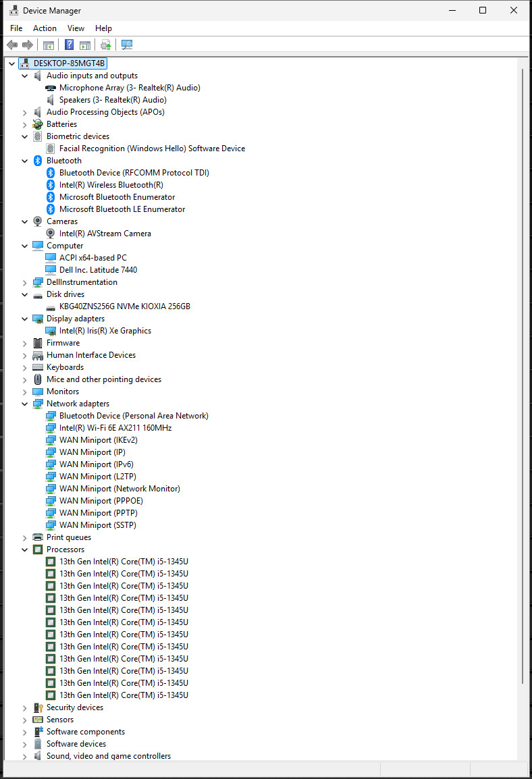The width and height of the screenshot is (532, 779).
Task: Expand Audio Processing Objects (APOs)
Action: [25, 112]
